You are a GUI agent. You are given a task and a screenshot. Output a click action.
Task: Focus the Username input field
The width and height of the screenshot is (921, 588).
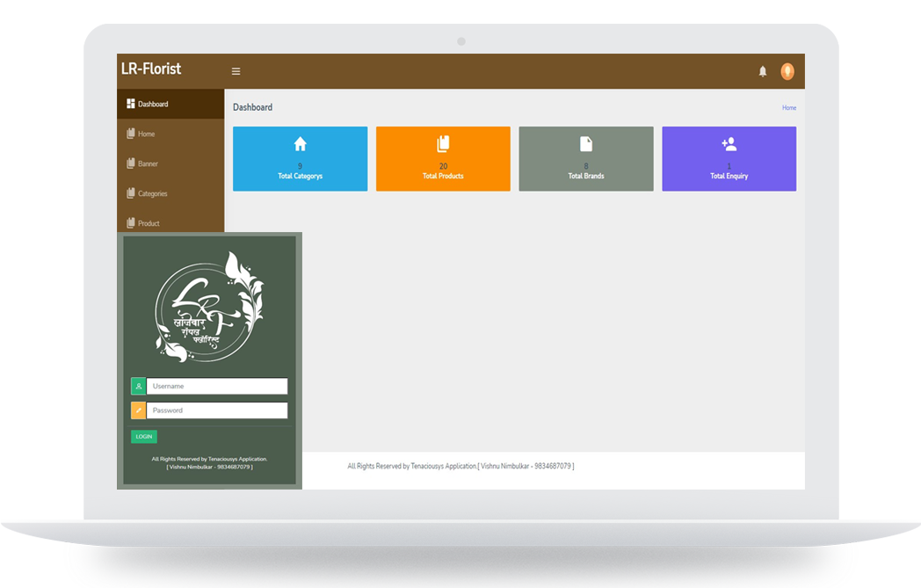tap(216, 386)
